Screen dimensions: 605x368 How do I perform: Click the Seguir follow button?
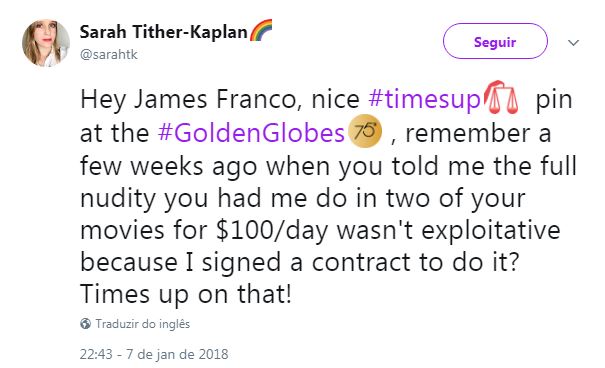point(495,41)
